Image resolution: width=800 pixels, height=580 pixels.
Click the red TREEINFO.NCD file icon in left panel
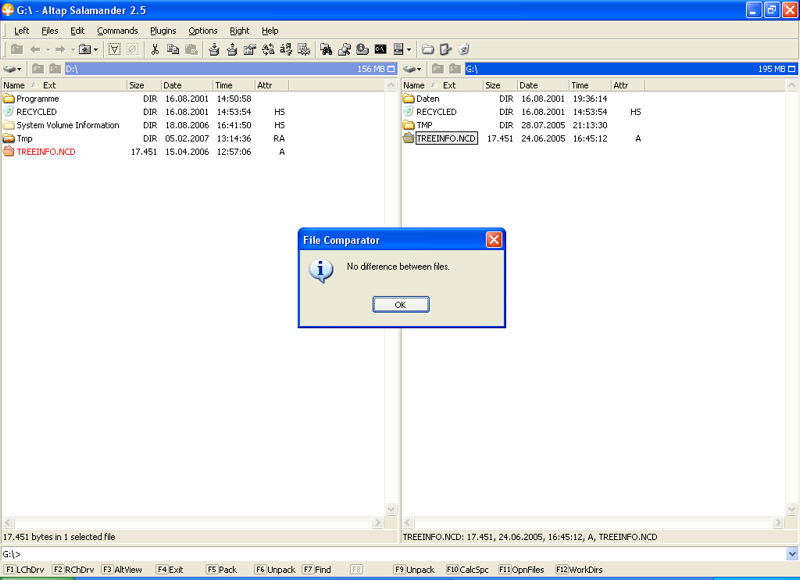8,152
